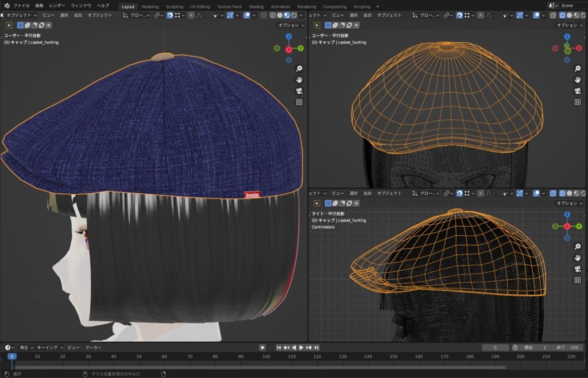Click the pan hand icon in the bottom-right viewport
The image size is (588, 378).
coord(578,258)
